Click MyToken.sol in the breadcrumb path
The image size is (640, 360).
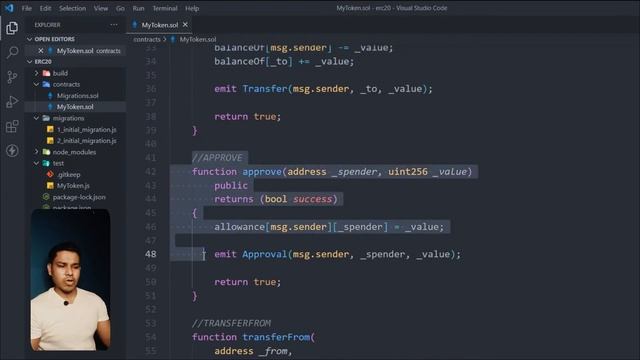[198, 40]
